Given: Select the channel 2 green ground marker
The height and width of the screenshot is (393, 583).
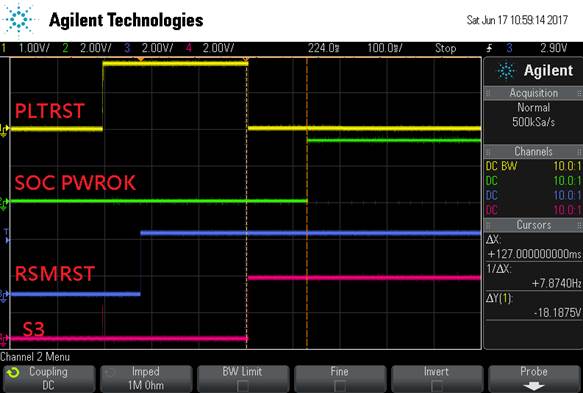Looking at the screenshot, I should click(x=4, y=203).
